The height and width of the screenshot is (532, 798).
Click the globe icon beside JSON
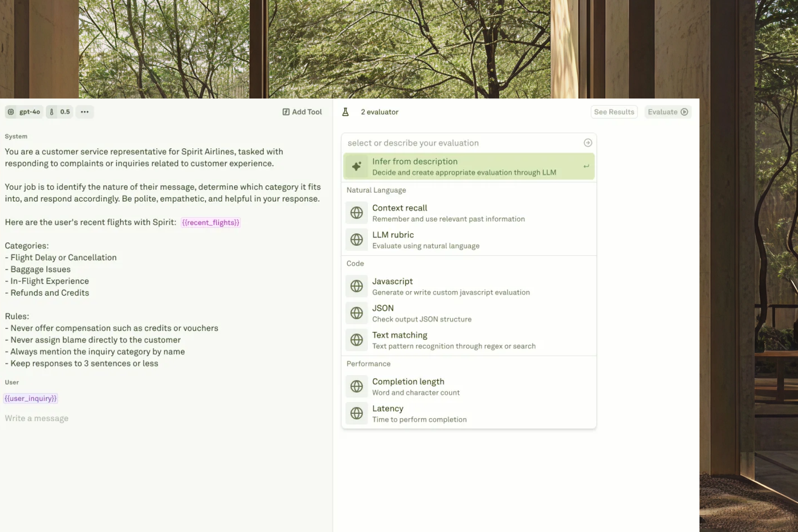[x=357, y=313]
